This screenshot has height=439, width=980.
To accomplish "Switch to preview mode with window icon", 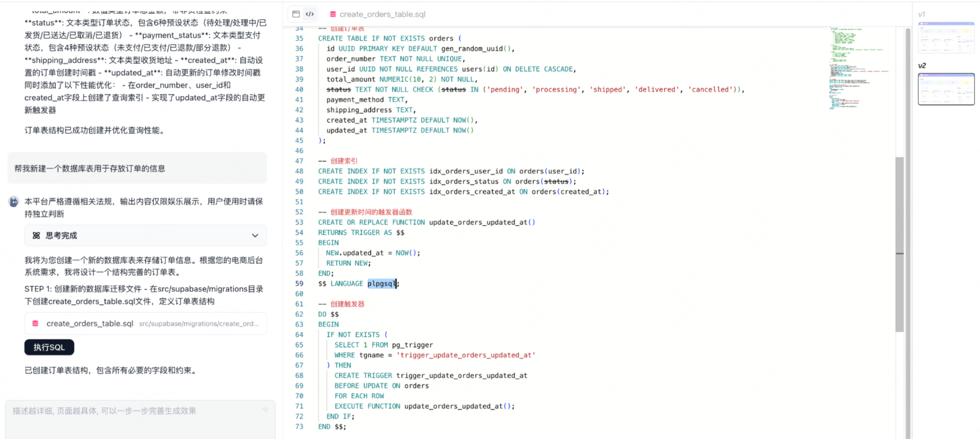I will 296,14.
